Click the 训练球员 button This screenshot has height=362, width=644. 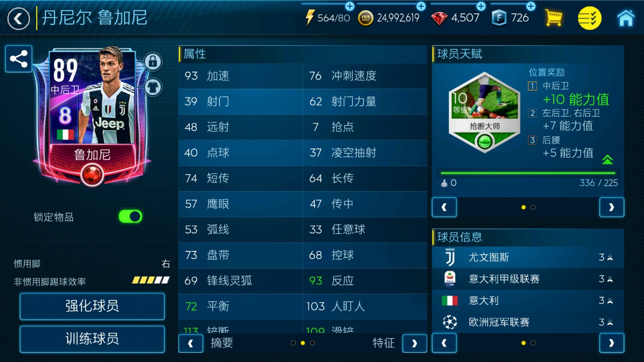click(x=92, y=339)
